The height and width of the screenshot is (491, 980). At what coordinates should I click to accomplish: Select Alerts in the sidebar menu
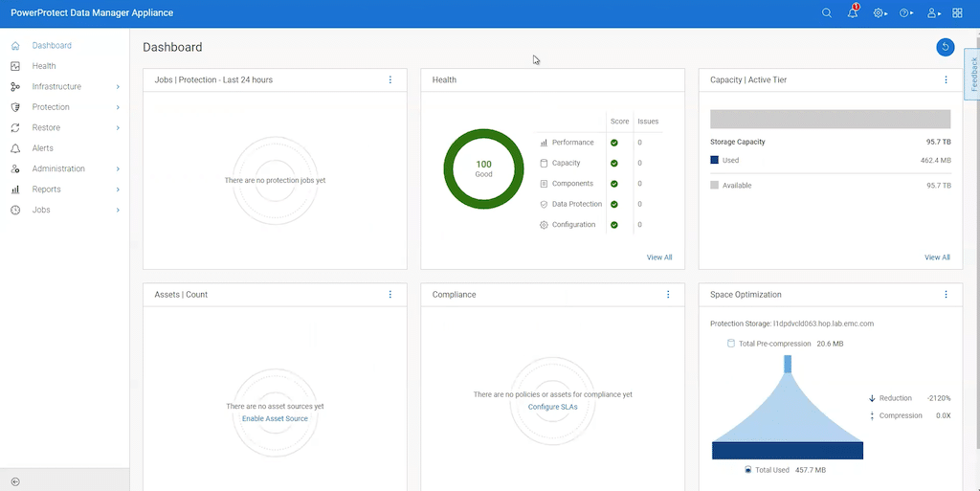[x=42, y=148]
